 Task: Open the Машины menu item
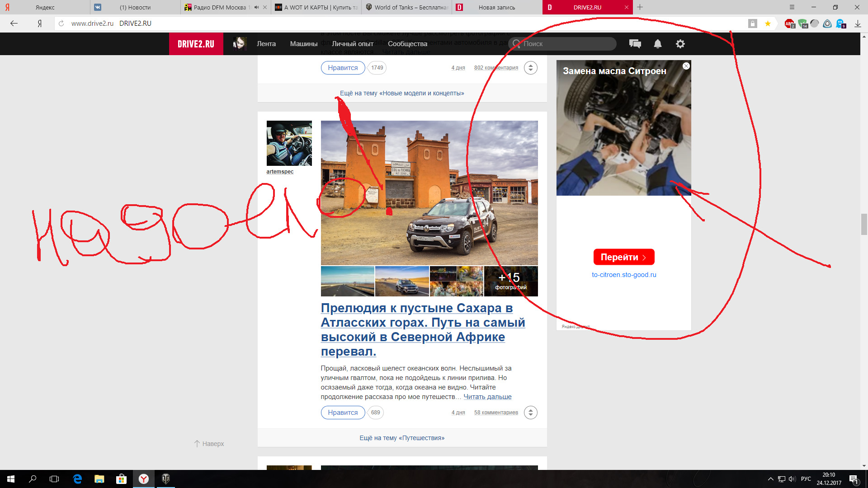(x=304, y=44)
